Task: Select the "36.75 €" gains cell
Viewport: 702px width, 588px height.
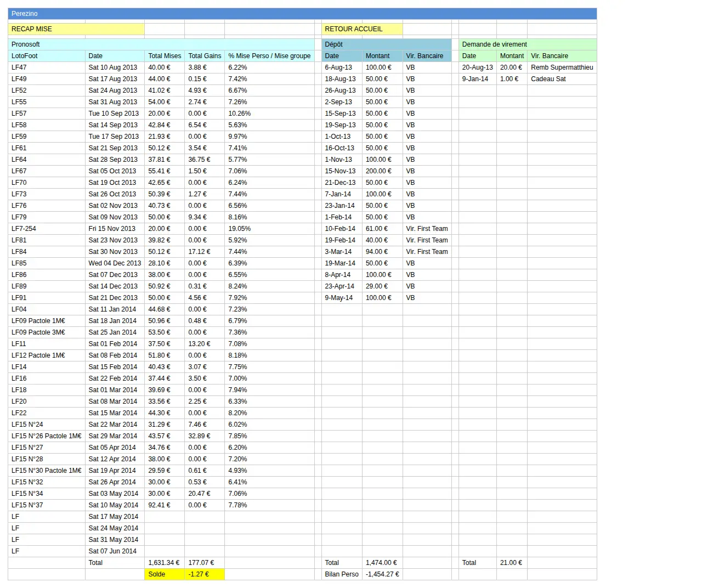Action: pyautogui.click(x=205, y=160)
